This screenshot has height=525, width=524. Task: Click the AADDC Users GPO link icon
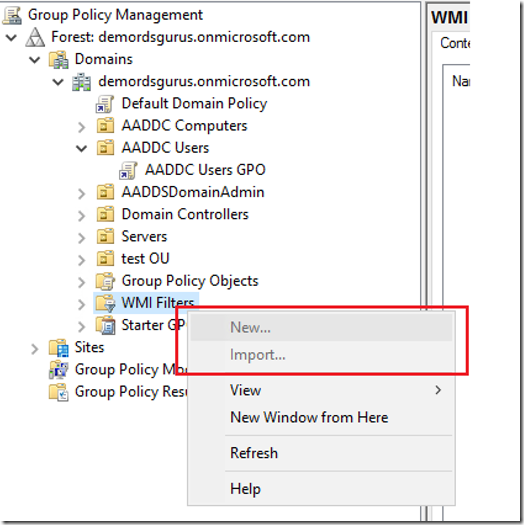128,170
